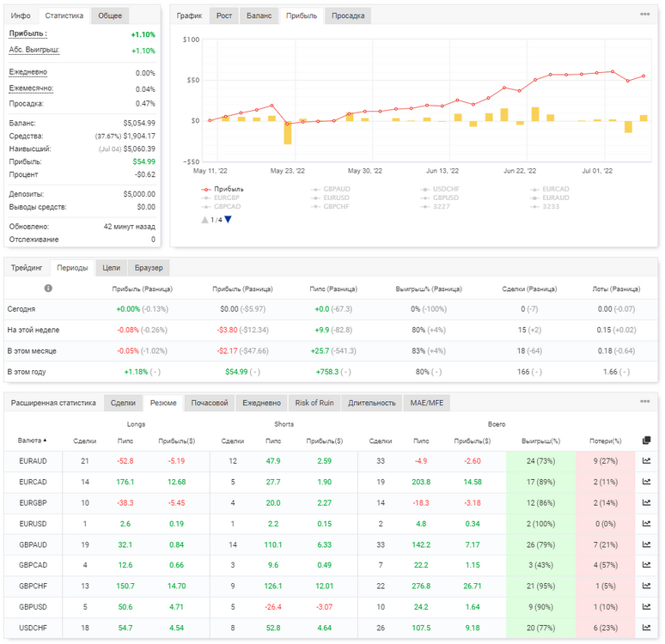
Task: Go to the next legend page arrow
Action: 229,220
